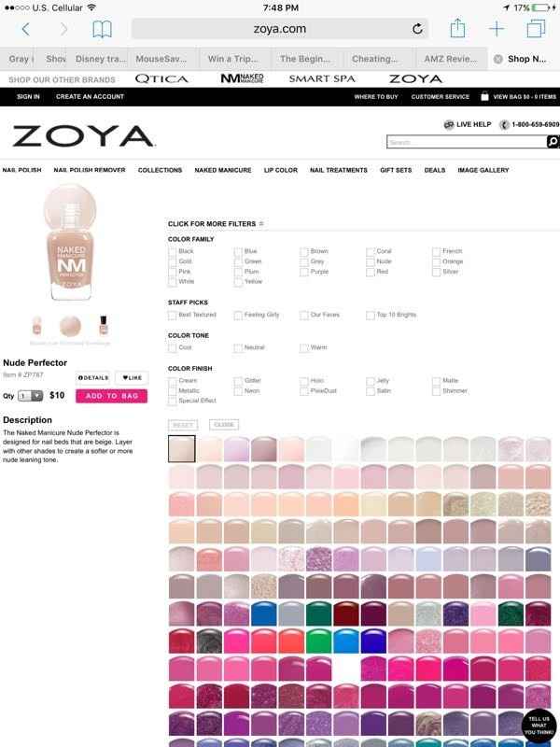Open the shopping bag icon

pos(484,96)
